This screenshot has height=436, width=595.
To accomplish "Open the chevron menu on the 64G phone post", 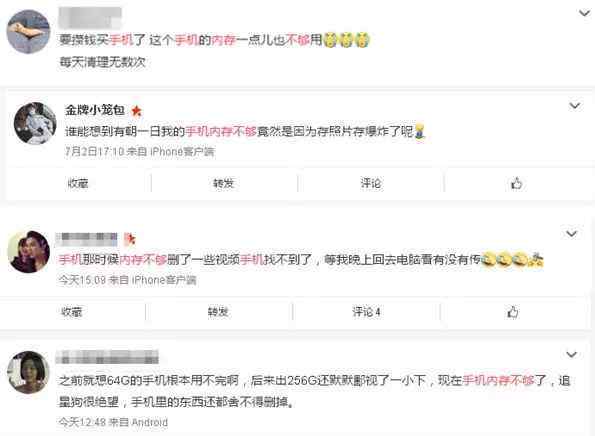I will click(x=571, y=354).
